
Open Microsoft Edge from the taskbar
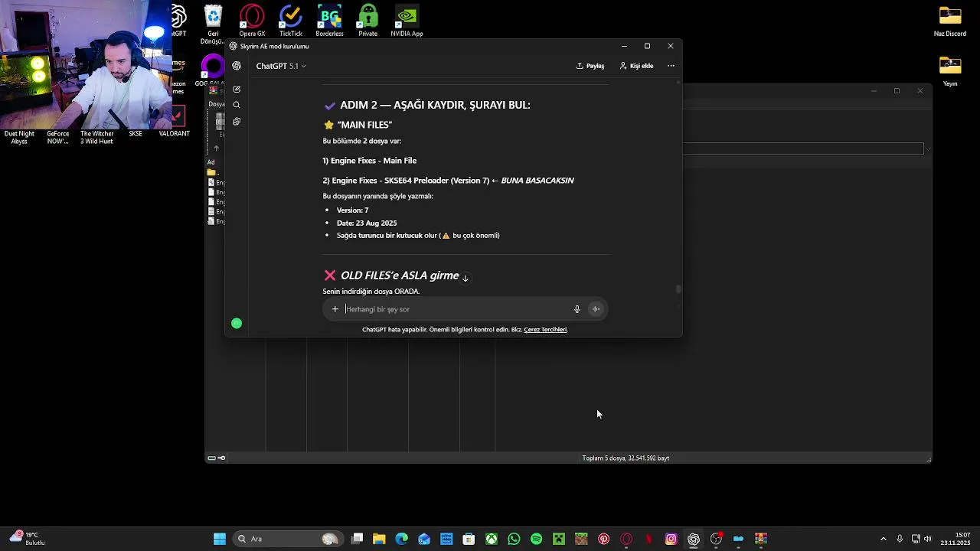[x=401, y=539]
